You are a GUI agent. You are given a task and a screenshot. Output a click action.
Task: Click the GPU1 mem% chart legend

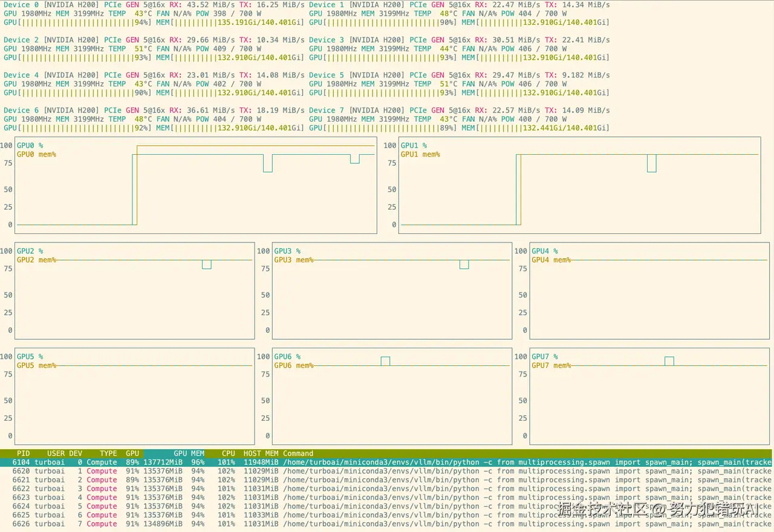pos(421,154)
